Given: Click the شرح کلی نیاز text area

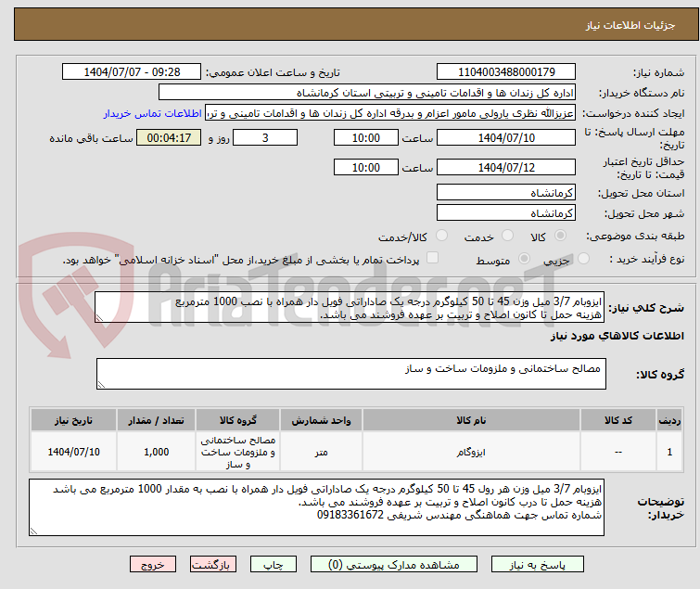Looking at the screenshot, I should click(350, 307).
